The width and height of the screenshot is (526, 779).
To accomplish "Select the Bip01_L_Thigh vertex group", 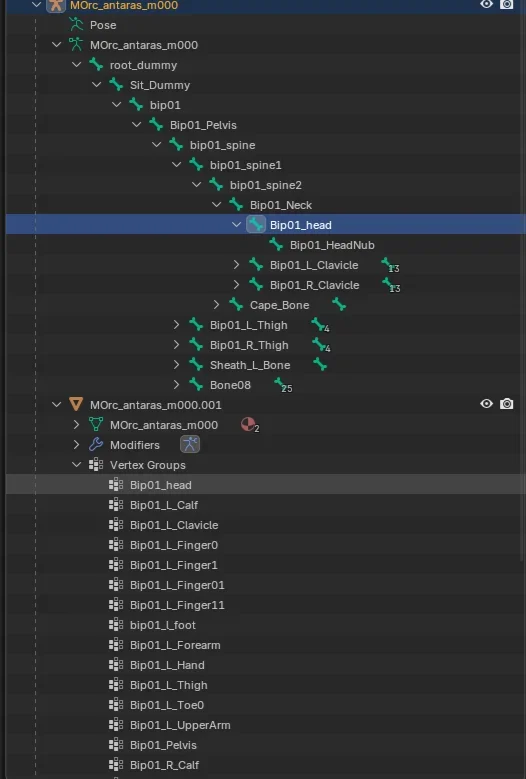I will pos(168,685).
